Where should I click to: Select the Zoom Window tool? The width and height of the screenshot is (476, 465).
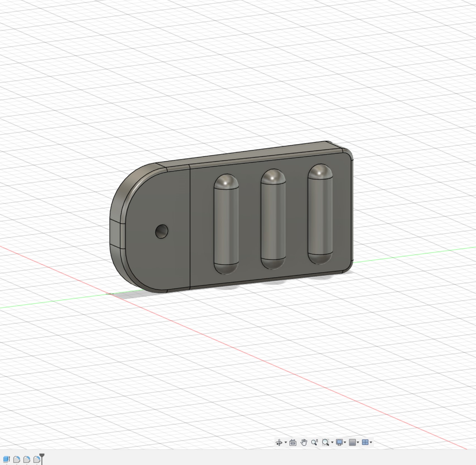coord(326,443)
